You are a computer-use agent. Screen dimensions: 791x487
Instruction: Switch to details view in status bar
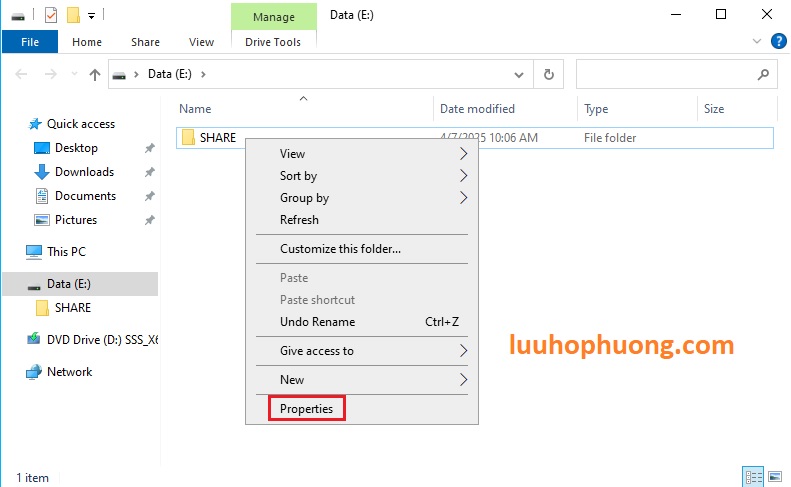(x=752, y=477)
